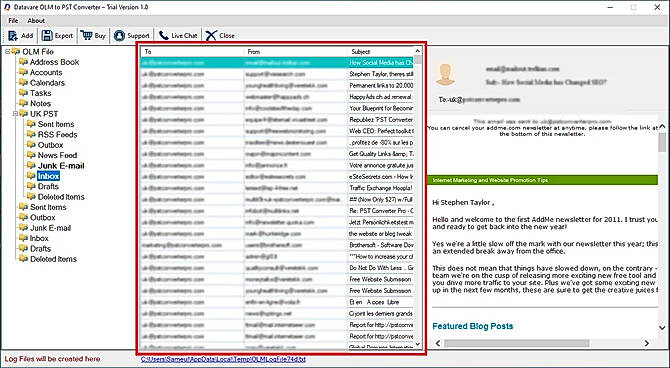Select the Notes folder

coord(40,103)
